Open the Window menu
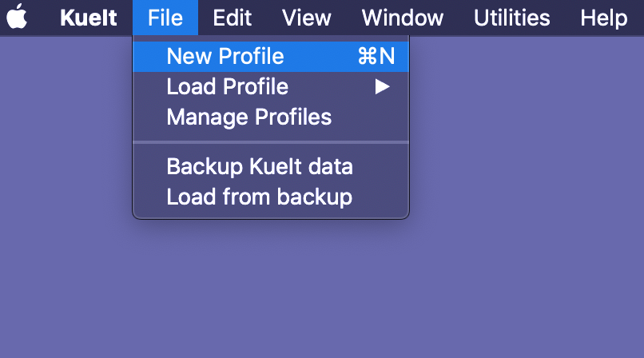Viewport: 644px width, 358px height. pyautogui.click(x=403, y=18)
